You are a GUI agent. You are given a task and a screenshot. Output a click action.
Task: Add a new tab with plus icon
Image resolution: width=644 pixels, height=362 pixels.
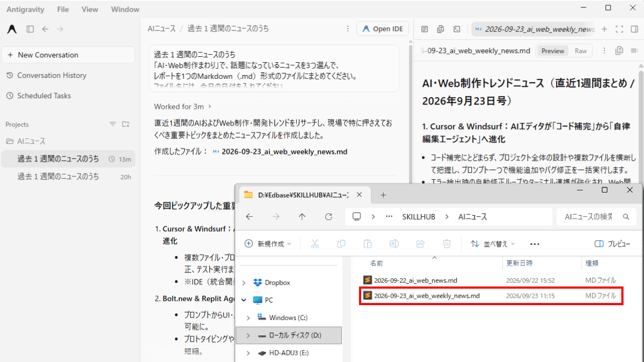tap(604, 29)
